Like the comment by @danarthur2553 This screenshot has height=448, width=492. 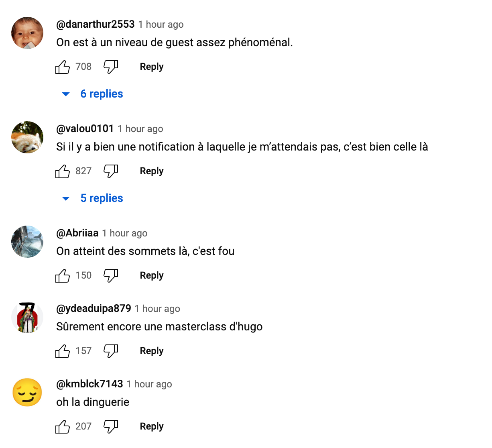coord(63,67)
